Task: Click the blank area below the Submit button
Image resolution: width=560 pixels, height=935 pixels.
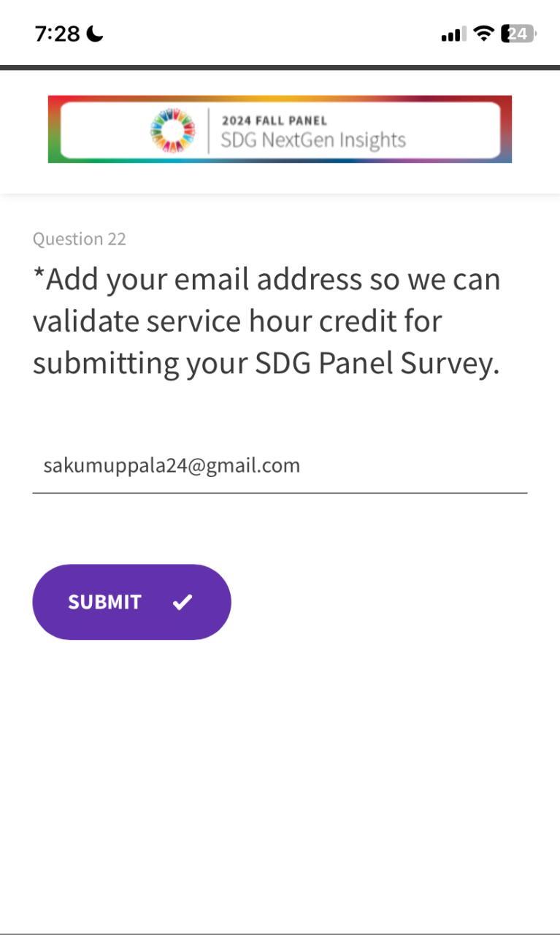Action: coord(280,767)
